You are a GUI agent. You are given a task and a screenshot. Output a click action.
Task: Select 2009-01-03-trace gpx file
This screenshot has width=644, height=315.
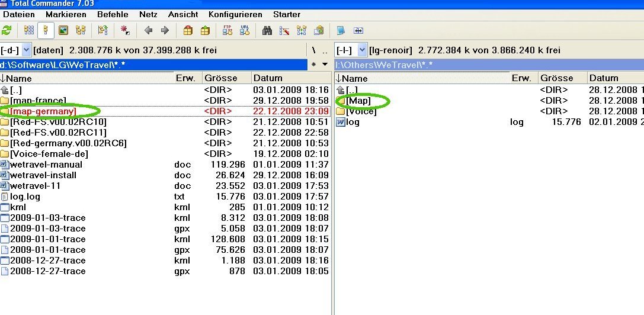[x=165, y=229]
